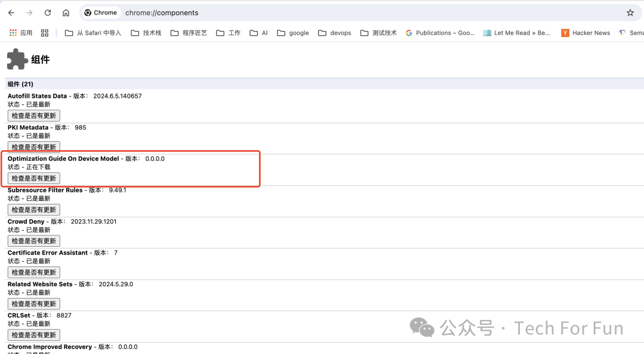Select the Autofill States Data component name
The height and width of the screenshot is (354, 644).
(37, 96)
